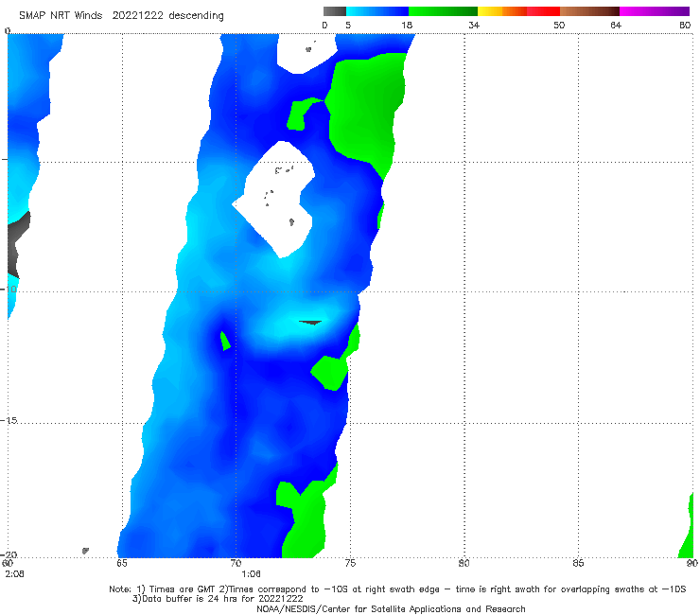Click the word 'descending' in the title

[x=197, y=16]
